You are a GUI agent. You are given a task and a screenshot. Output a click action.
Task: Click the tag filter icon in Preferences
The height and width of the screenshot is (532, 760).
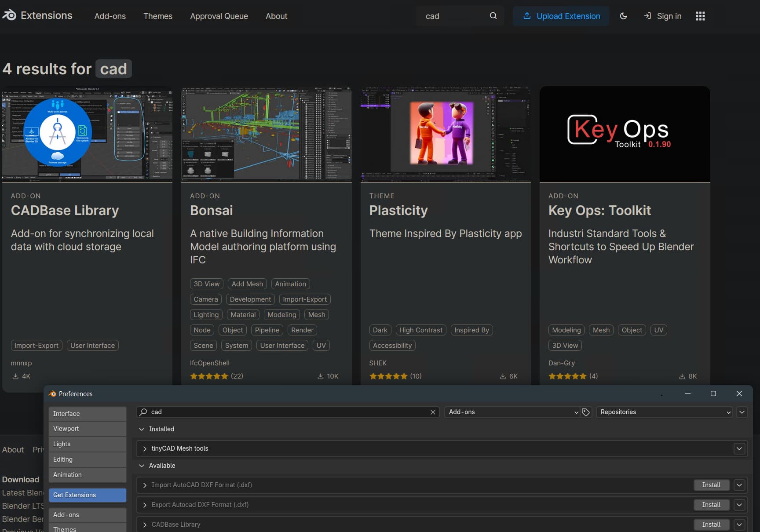(x=586, y=412)
